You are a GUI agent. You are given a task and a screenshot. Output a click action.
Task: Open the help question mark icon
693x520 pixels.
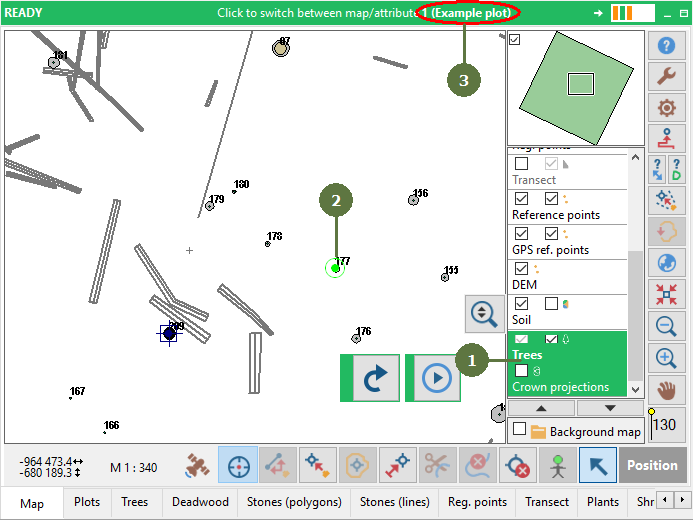tap(666, 46)
